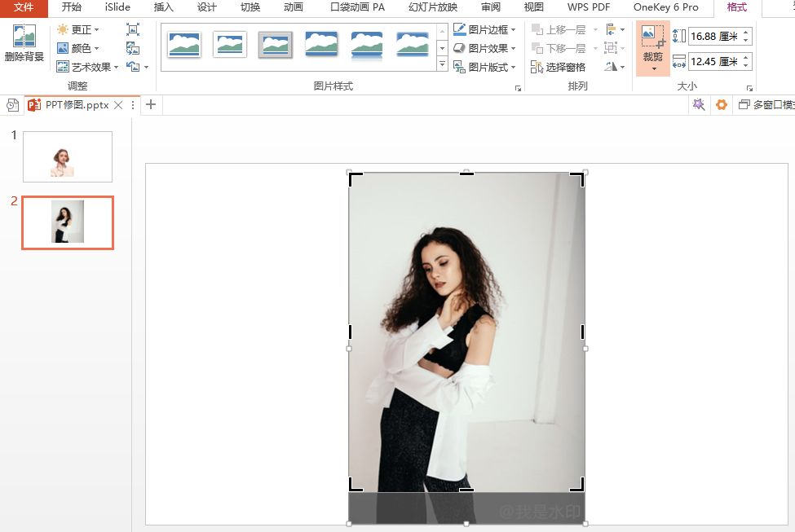Click Send Backward (下移一层)

559,48
